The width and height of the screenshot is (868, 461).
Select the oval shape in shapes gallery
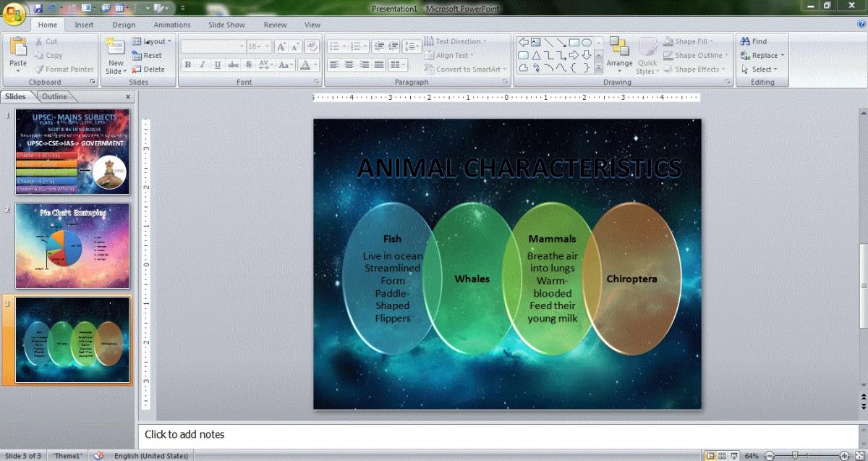tap(587, 42)
